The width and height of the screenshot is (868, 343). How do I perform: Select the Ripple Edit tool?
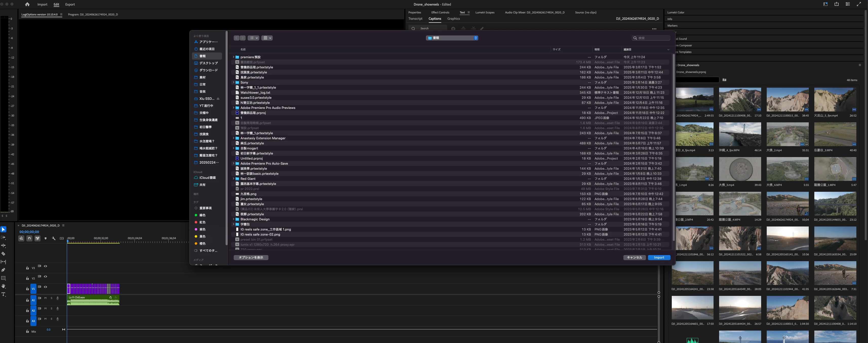click(x=3, y=245)
